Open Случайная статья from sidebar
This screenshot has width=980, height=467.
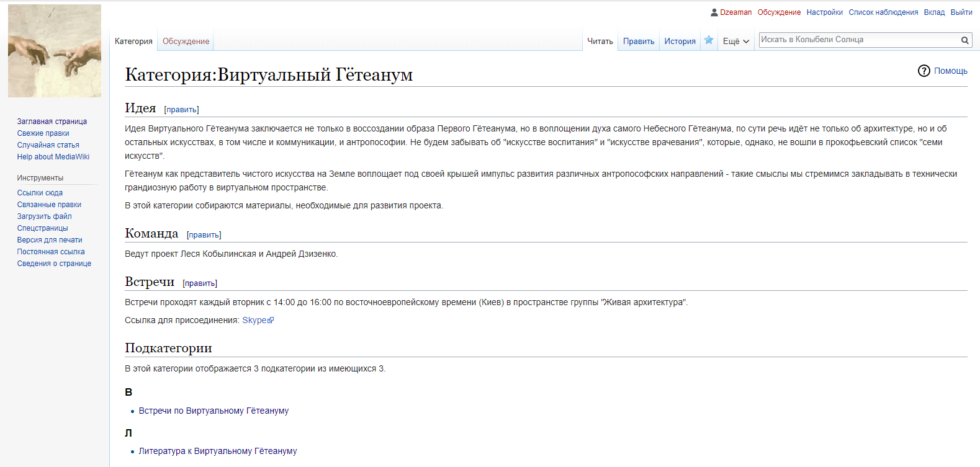tap(48, 145)
